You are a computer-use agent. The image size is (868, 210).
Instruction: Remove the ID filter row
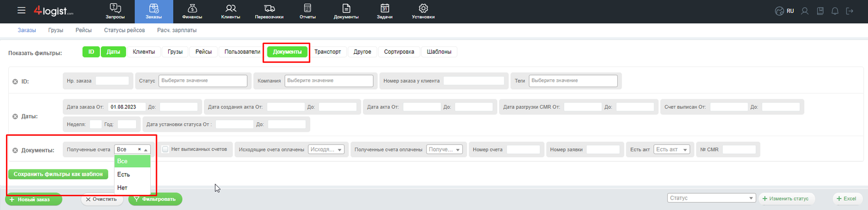pyautogui.click(x=15, y=81)
